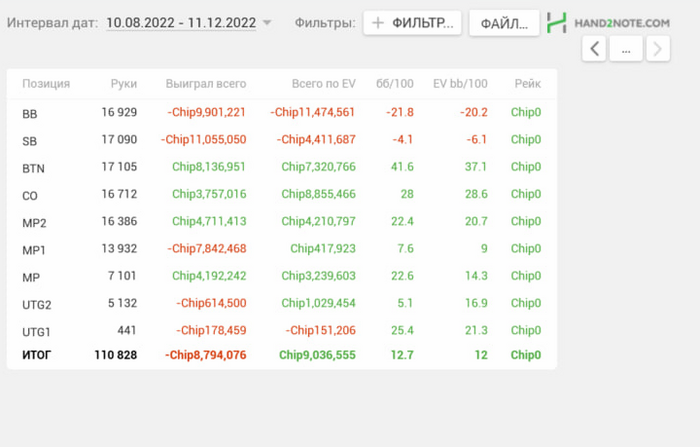
Task: Sort by Рейк column header
Action: (528, 84)
